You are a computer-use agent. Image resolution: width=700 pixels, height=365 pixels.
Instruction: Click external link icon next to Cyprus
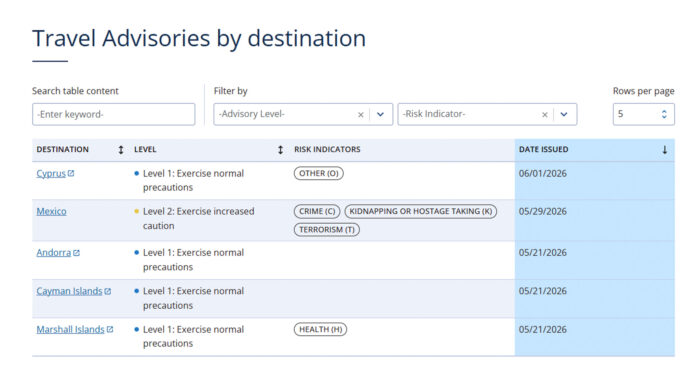click(x=71, y=173)
